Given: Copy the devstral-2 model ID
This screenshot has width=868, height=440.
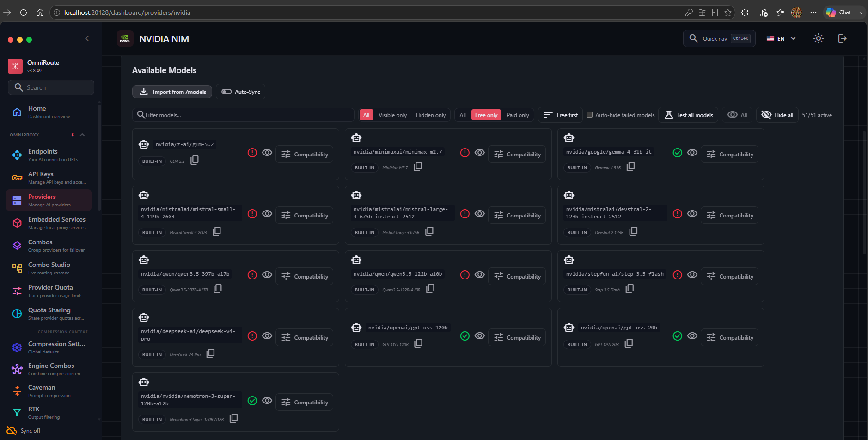Looking at the screenshot, I should [633, 231].
